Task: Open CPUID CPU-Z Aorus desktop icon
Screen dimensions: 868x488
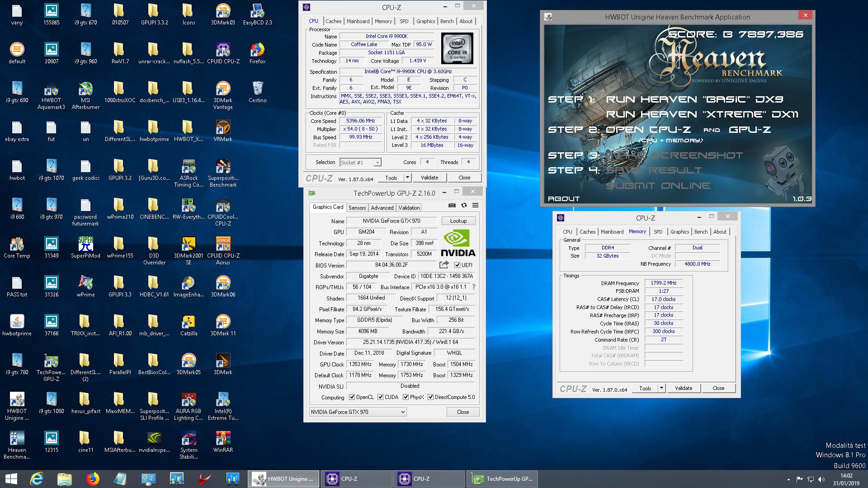Action: 223,251
